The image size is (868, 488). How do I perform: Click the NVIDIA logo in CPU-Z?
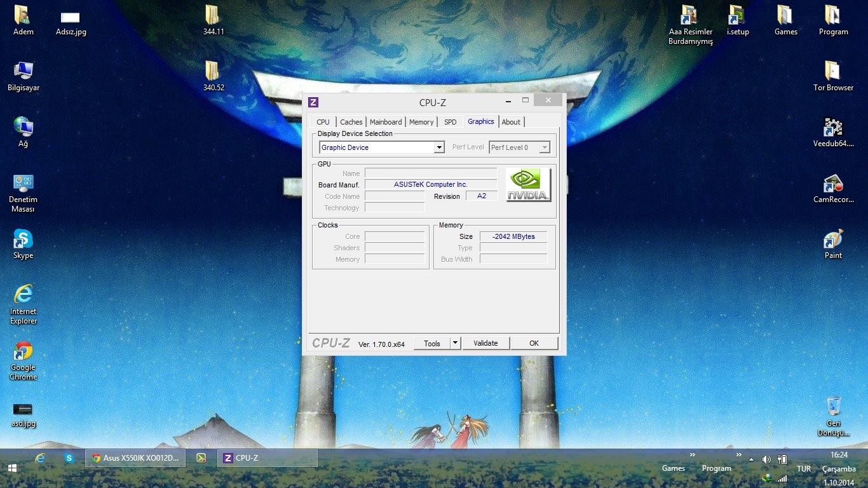pyautogui.click(x=528, y=185)
